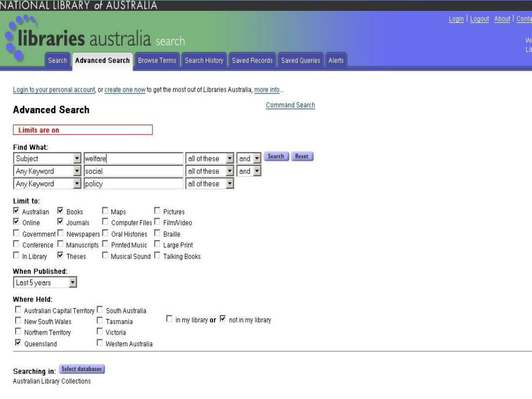Click the Login link in header
Viewport: 532px width, 399px height.
pos(456,19)
